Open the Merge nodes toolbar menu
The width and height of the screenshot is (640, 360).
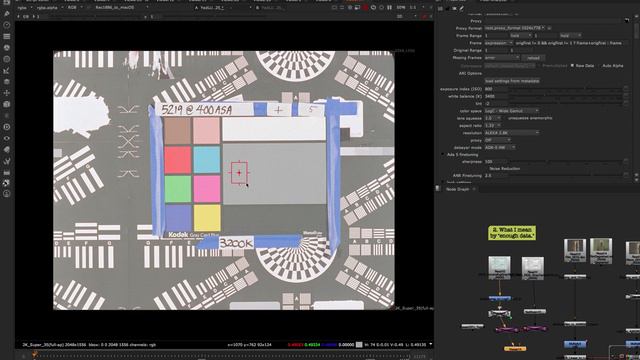tap(7, 82)
